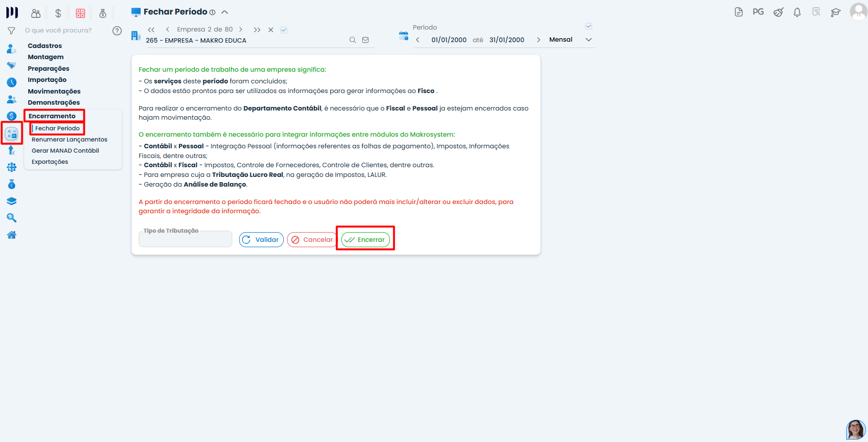Click the Validar button
Image resolution: width=868 pixels, height=442 pixels.
[261, 239]
